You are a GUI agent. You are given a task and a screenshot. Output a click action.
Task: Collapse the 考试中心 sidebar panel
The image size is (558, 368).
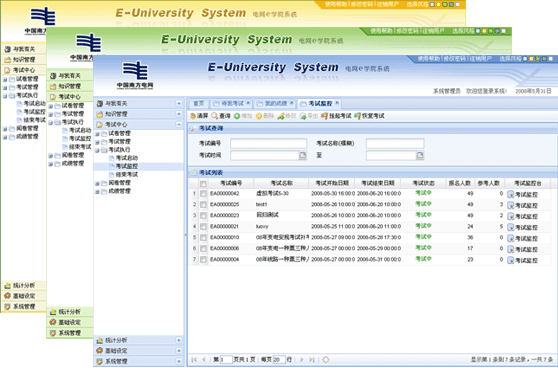pyautogui.click(x=179, y=124)
